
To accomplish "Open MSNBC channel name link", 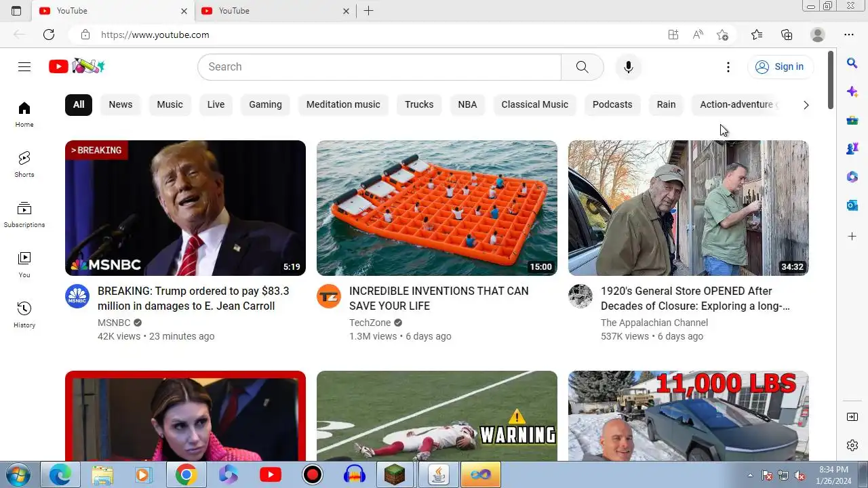I will tap(114, 323).
